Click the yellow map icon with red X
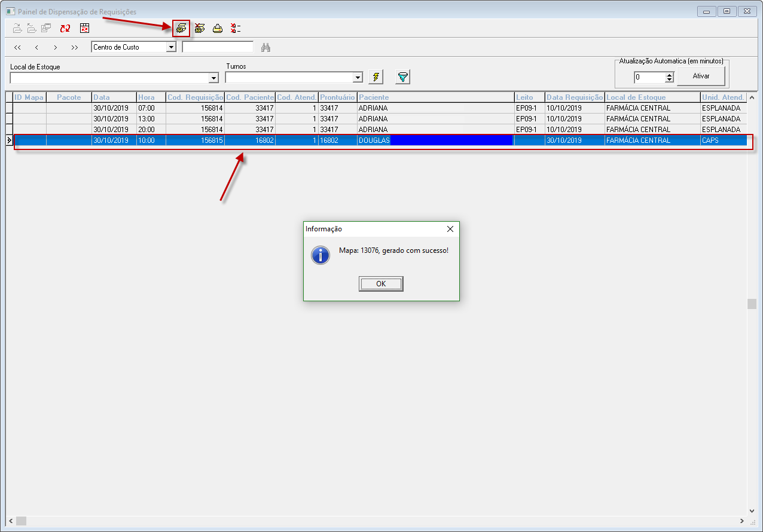763x532 pixels. point(200,28)
